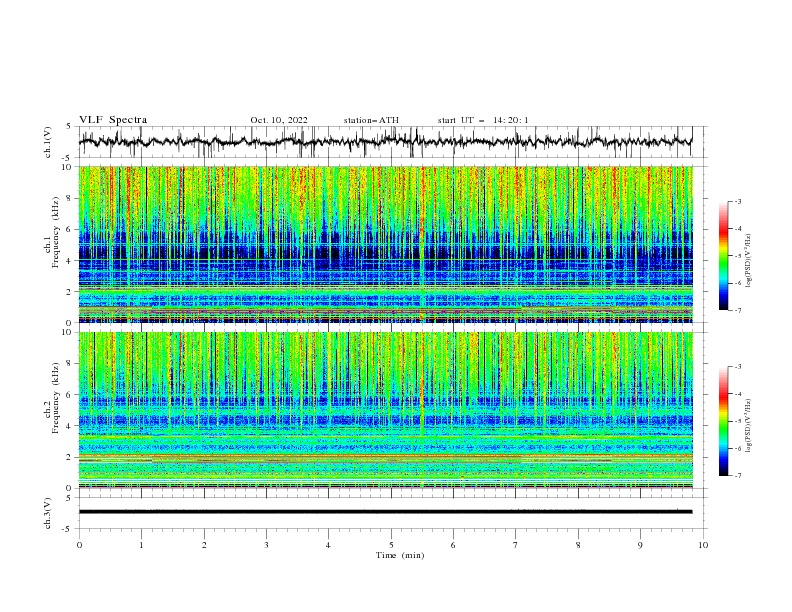
Task: Click the ch.1 spectrogram panel
Action: (x=386, y=244)
